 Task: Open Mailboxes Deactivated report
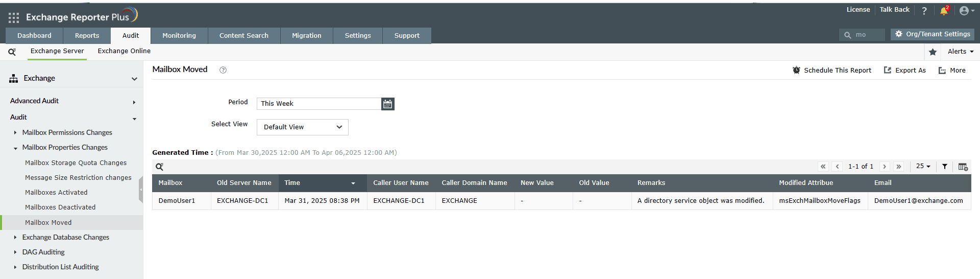(x=60, y=207)
